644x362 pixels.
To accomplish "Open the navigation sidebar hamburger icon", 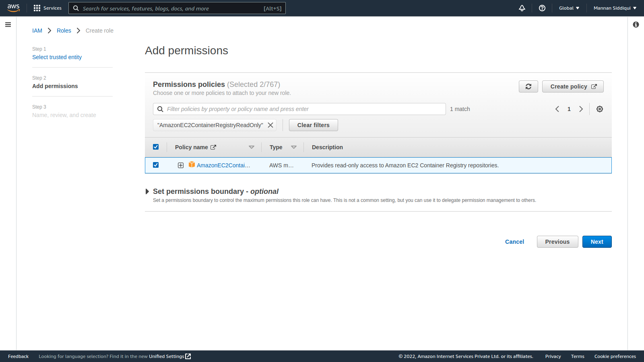I will coord(8,25).
